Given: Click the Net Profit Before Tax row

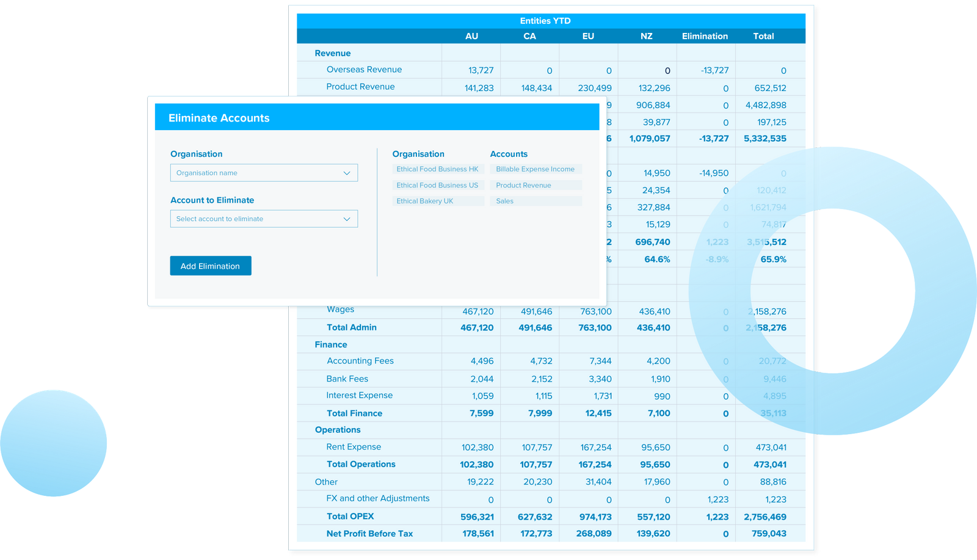Looking at the screenshot, I should point(369,533).
